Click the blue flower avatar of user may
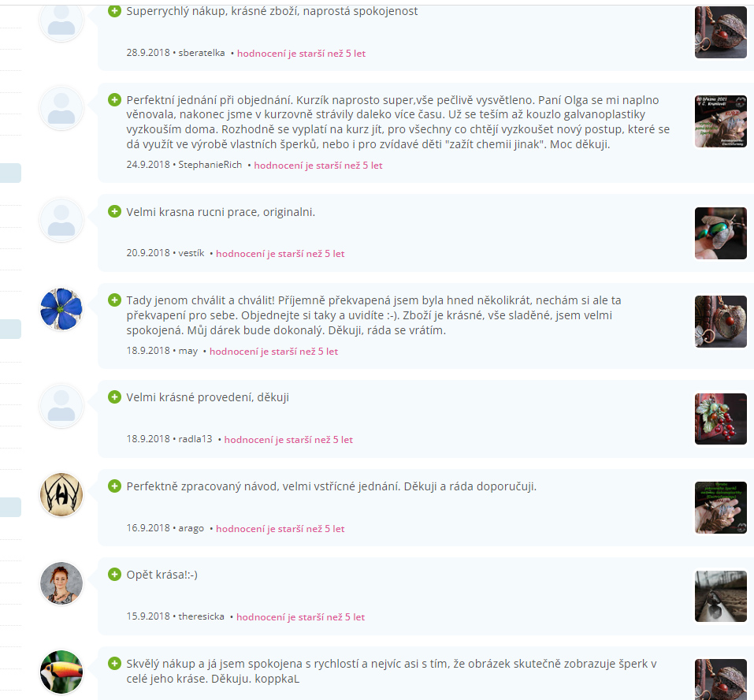This screenshot has height=700, width=754. click(x=61, y=309)
